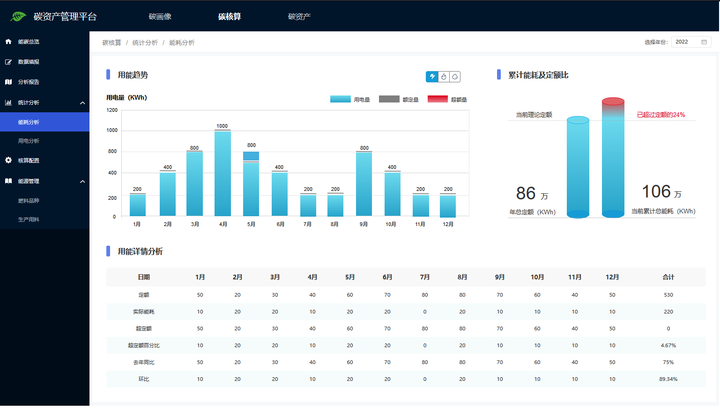
Task: Click the 能耗分析 breadcrumb item
Action: click(x=182, y=43)
